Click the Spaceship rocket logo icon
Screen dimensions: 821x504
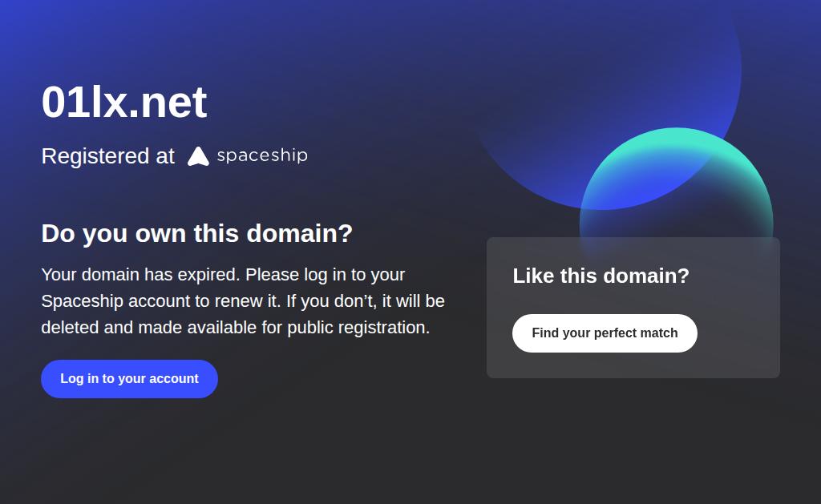[198, 156]
